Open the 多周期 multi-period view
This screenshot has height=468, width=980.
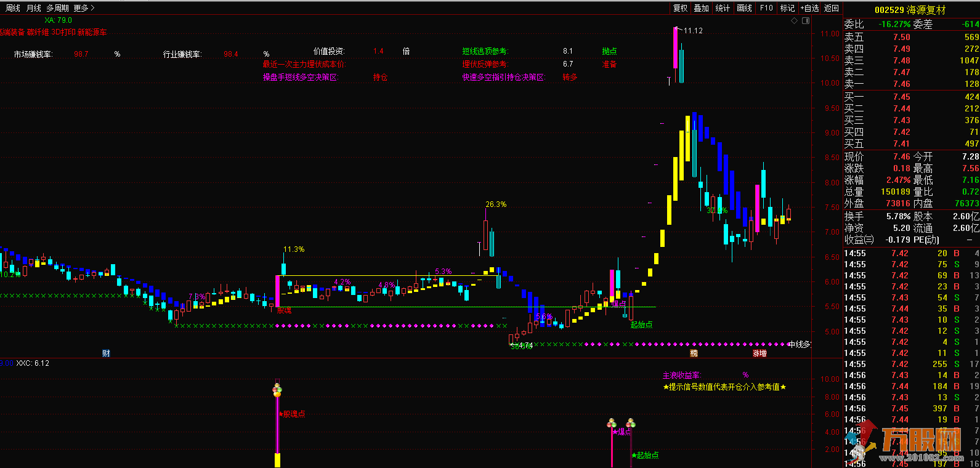tap(58, 8)
